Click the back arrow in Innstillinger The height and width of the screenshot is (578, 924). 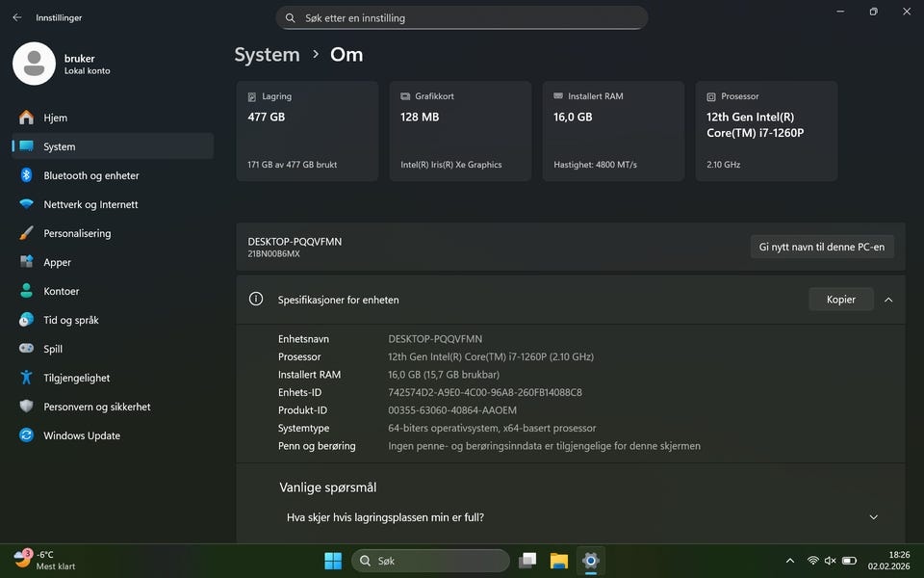click(17, 17)
